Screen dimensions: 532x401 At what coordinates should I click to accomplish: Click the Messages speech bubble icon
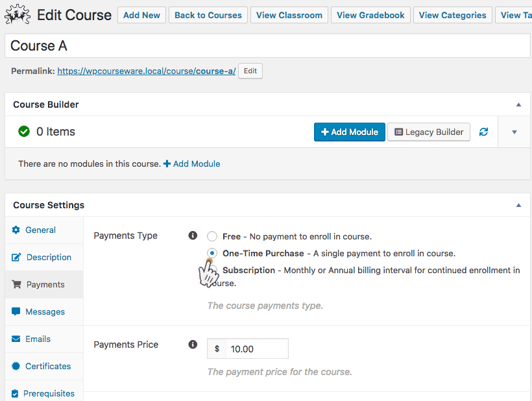[x=16, y=311]
